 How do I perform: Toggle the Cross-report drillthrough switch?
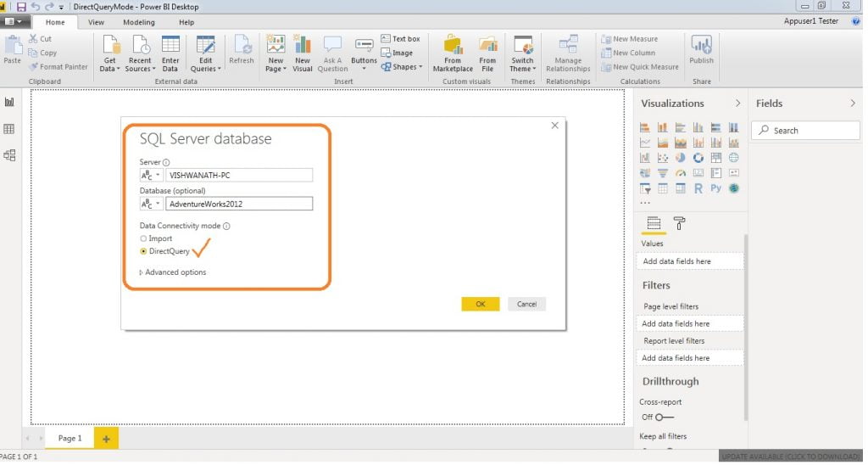point(665,417)
